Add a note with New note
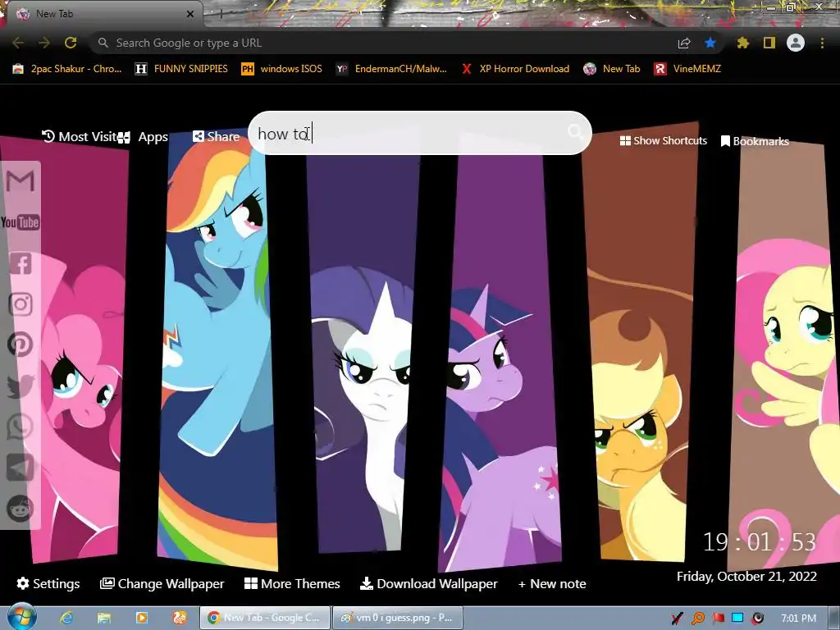840x630 pixels. (x=552, y=583)
